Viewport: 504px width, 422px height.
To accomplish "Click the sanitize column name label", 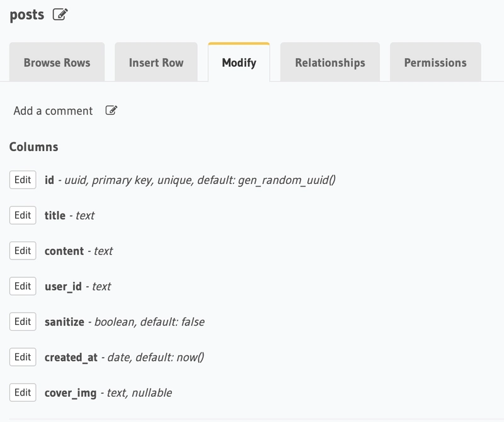I will point(64,322).
